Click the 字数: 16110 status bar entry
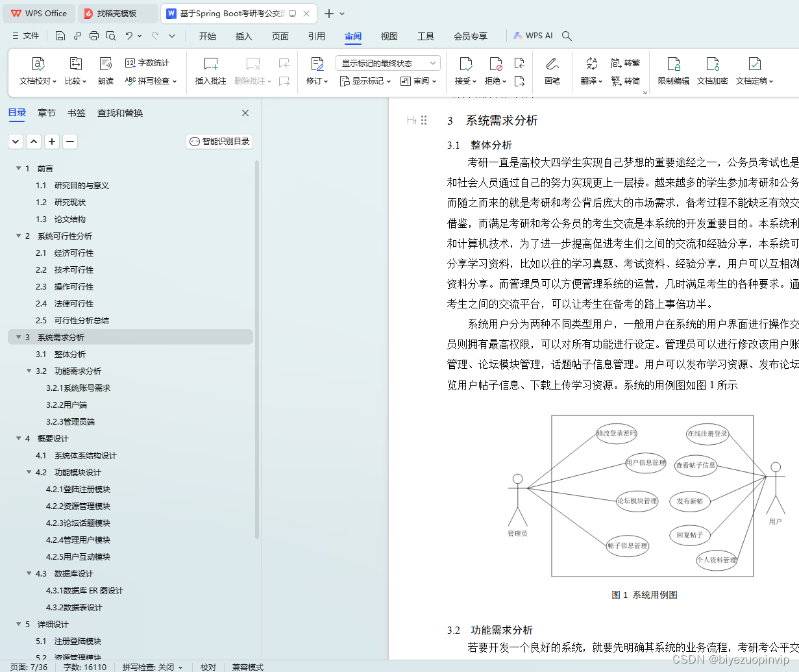This screenshot has width=799, height=672. point(85,667)
